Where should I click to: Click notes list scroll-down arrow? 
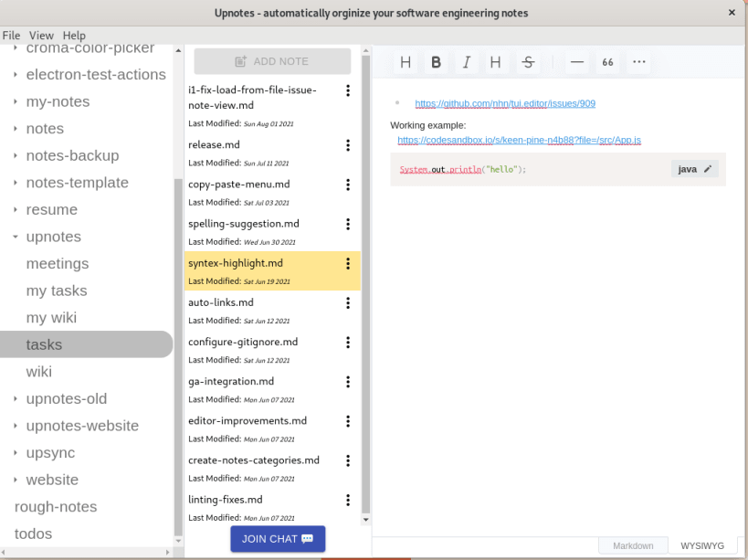click(366, 520)
